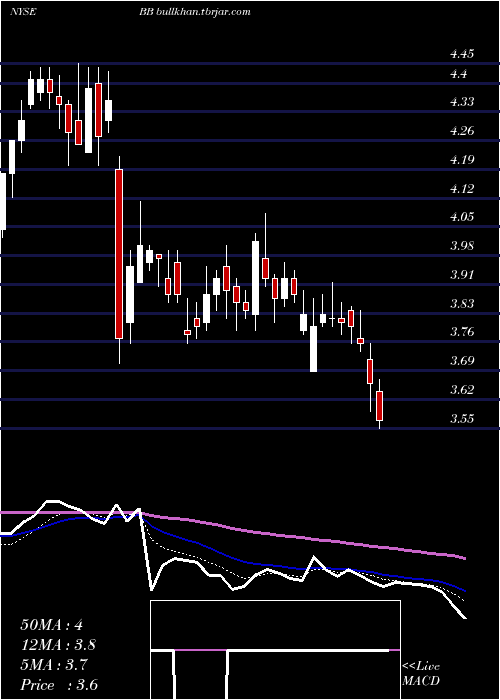Click the 50MA : 4 readout
Screen dimensions: 500x700
[x=51, y=625]
